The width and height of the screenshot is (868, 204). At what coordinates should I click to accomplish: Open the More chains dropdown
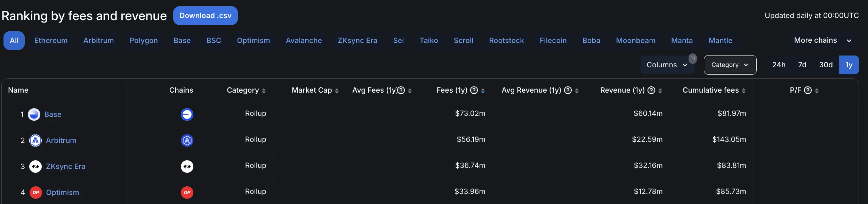point(822,41)
